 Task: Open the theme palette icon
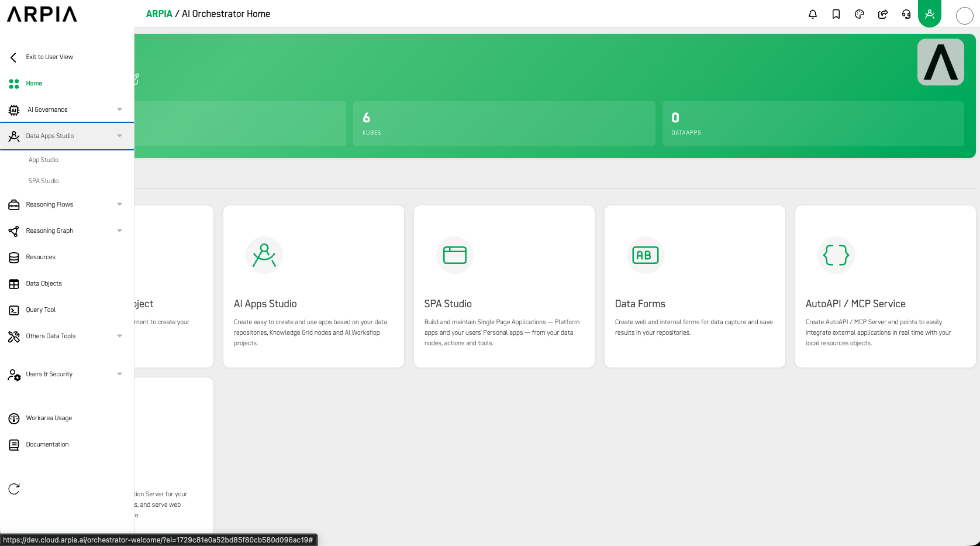(x=860, y=14)
